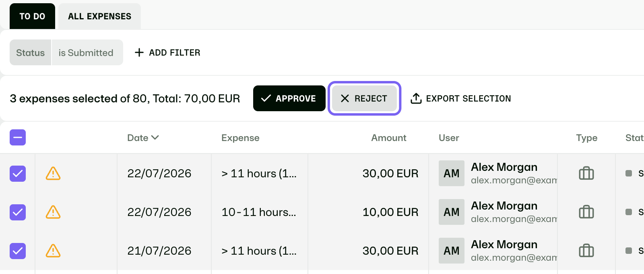
Task: Reject the selected expenses
Action: [364, 98]
